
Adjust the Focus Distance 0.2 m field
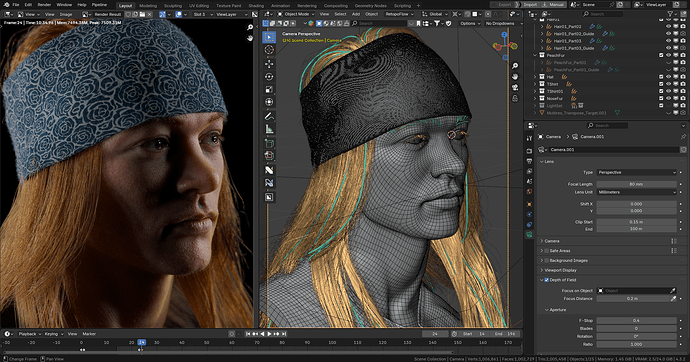point(632,299)
